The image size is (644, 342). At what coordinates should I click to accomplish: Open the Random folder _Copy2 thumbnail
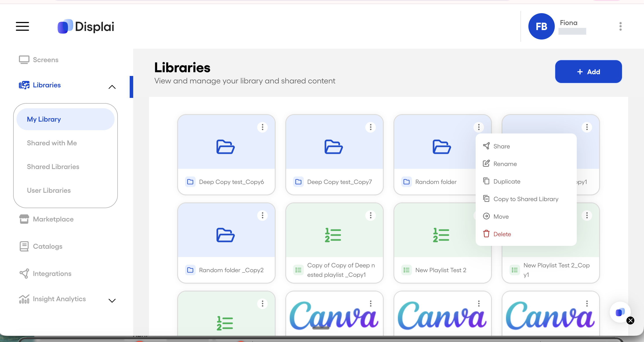pos(226,230)
